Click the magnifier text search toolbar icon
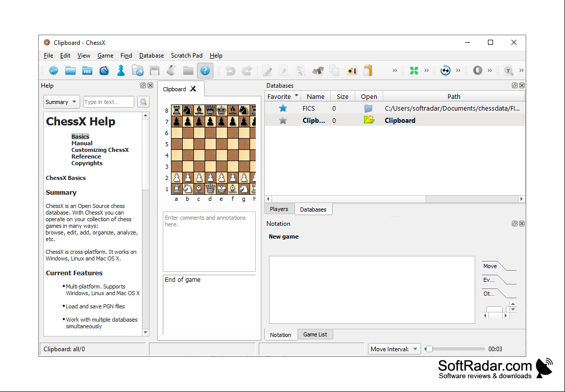 (x=508, y=70)
